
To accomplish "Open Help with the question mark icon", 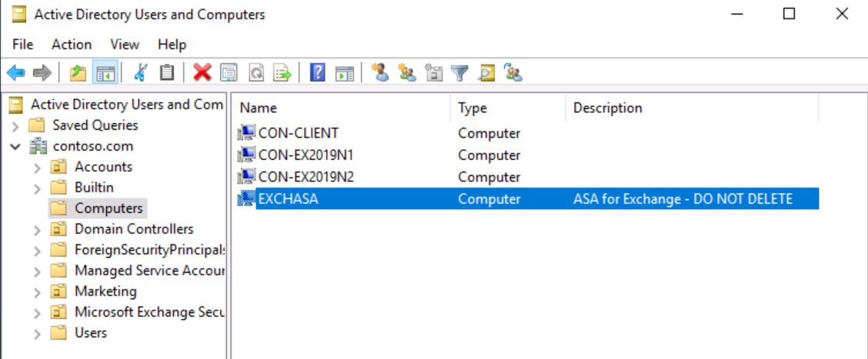I will pyautogui.click(x=317, y=72).
